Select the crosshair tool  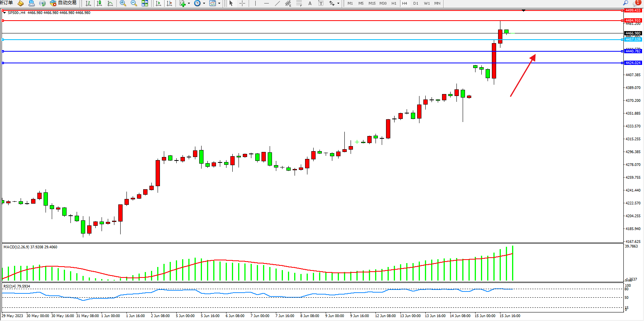pos(242,3)
